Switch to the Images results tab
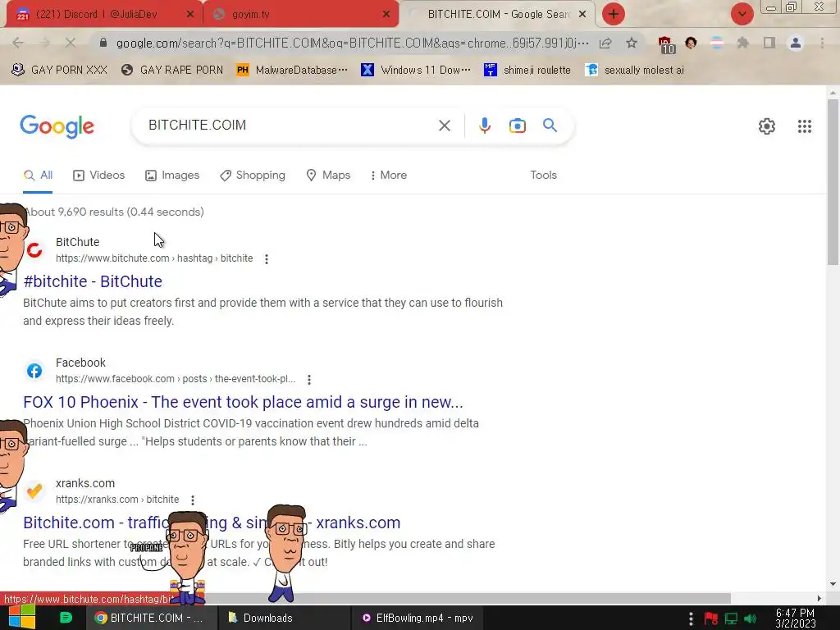The image size is (840, 630). point(172,176)
